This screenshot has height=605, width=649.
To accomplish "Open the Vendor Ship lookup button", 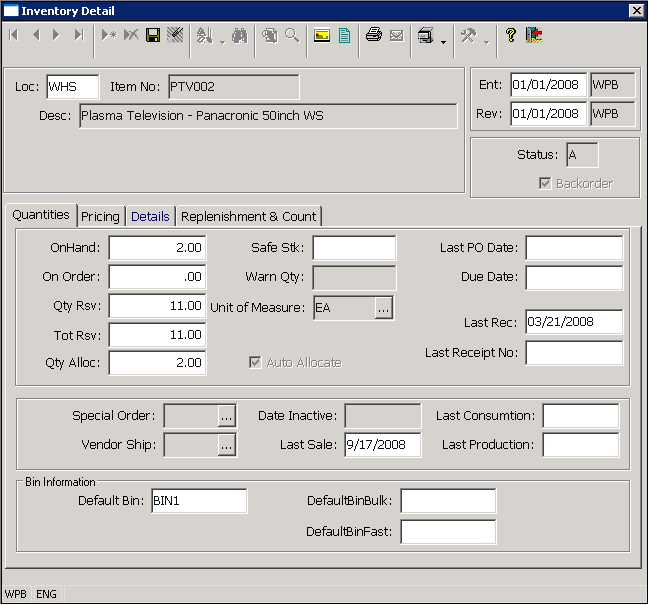I will coord(227,445).
